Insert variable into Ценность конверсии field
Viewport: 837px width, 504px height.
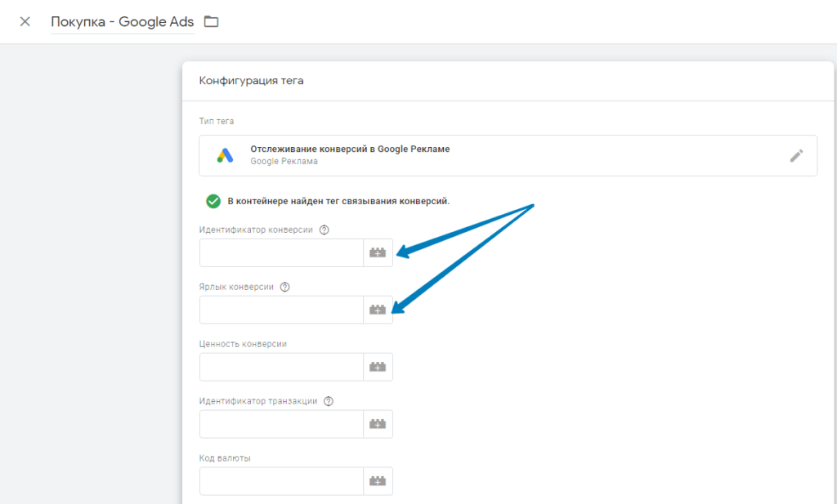tap(378, 367)
